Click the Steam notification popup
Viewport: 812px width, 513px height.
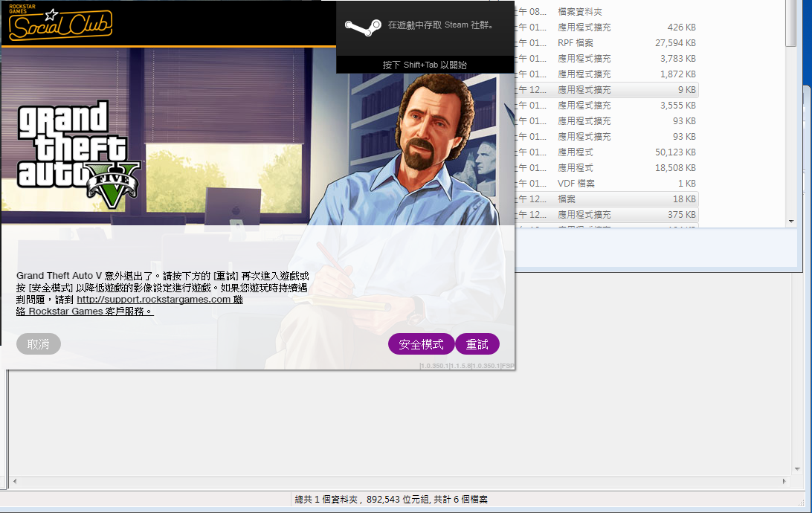pos(425,36)
